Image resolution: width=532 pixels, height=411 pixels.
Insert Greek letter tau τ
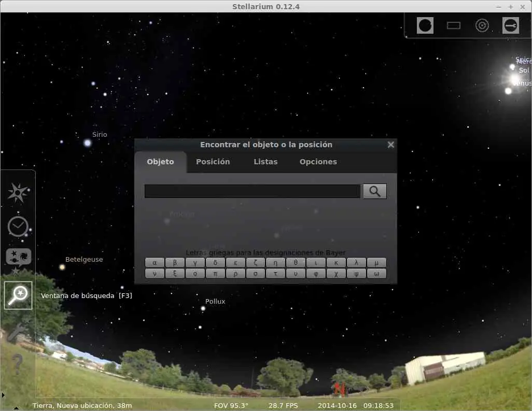pos(275,274)
